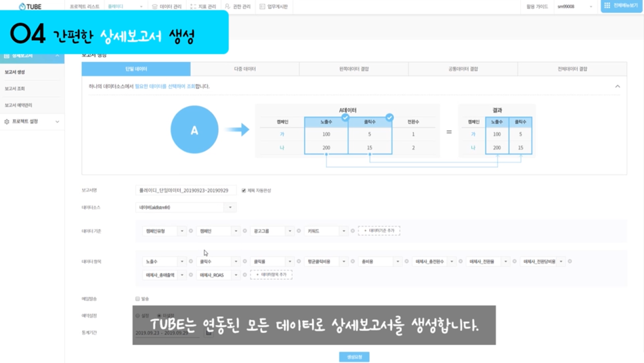Open 데이터 관리 via its database icon
The image size is (644, 363).
(155, 7)
